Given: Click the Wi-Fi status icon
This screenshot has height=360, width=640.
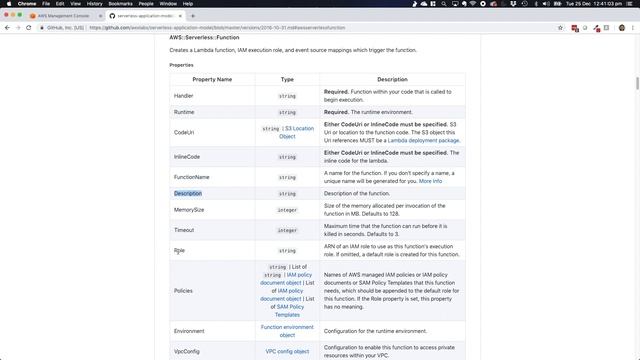Looking at the screenshot, I should (x=473, y=4).
